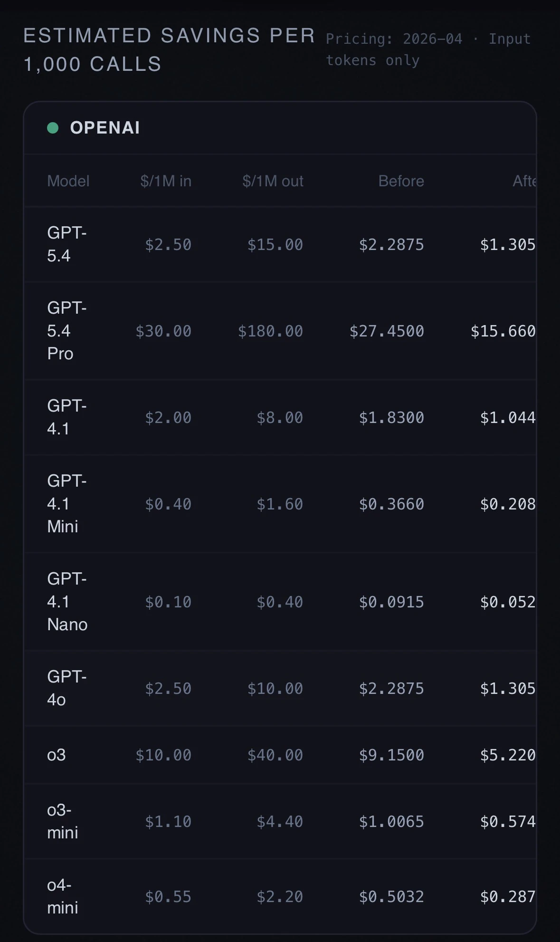560x942 pixels.
Task: Click the green dot beside OPENAI
Action: point(53,128)
